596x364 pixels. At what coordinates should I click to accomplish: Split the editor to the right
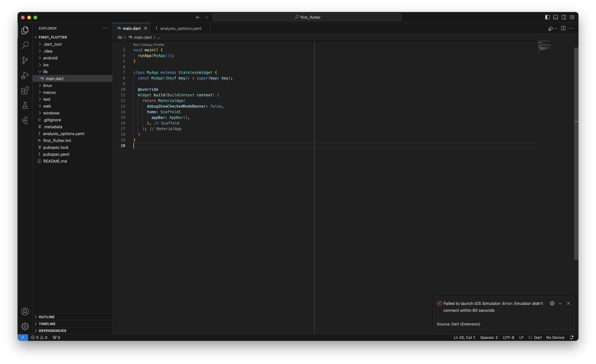[563, 28]
